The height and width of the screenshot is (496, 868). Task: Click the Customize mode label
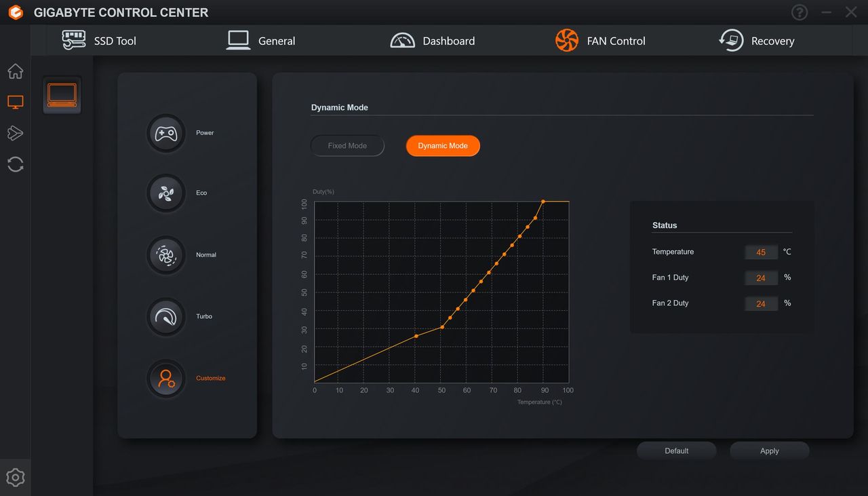[211, 379]
